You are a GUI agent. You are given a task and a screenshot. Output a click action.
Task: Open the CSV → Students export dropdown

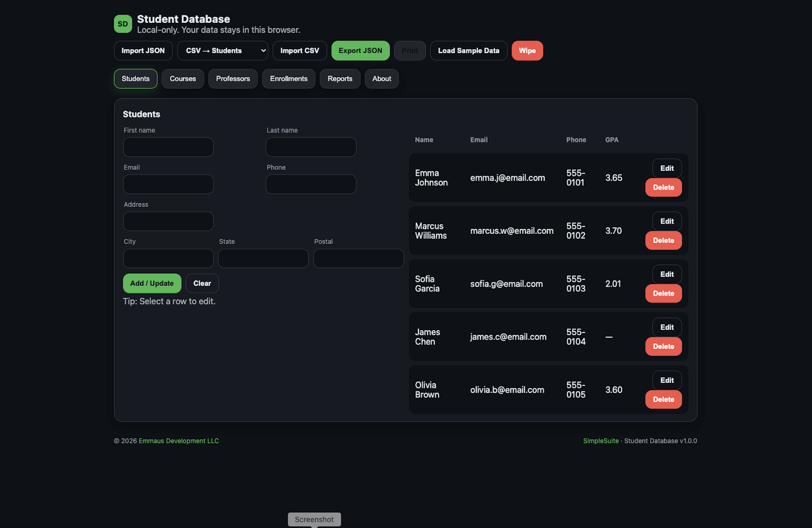(x=222, y=51)
